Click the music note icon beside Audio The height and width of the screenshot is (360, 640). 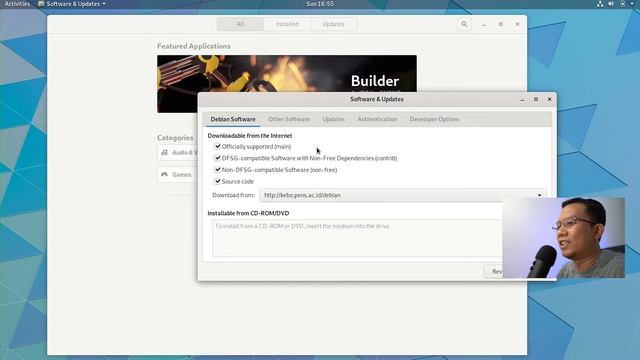coord(164,152)
